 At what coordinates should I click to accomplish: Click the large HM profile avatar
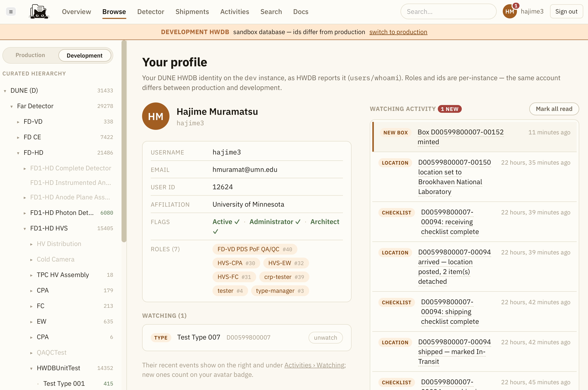pos(156,116)
